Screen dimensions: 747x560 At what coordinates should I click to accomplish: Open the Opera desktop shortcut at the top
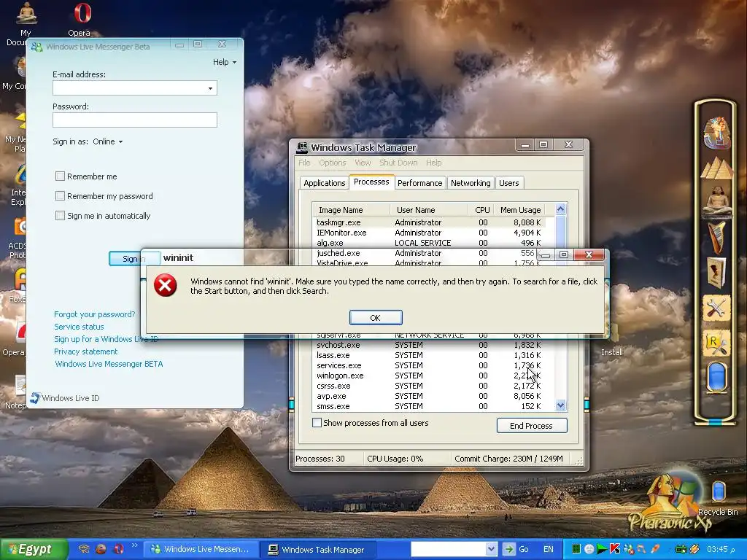[81, 19]
